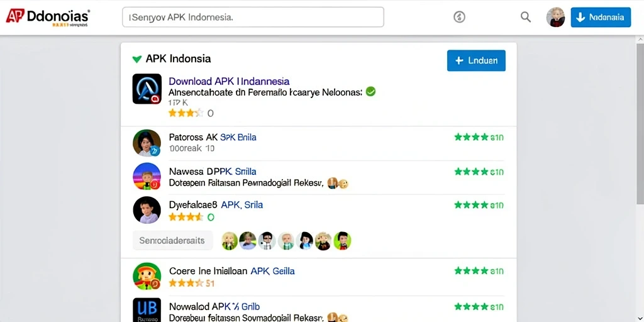Click the black app icon of Download APK Indannesia

147,89
